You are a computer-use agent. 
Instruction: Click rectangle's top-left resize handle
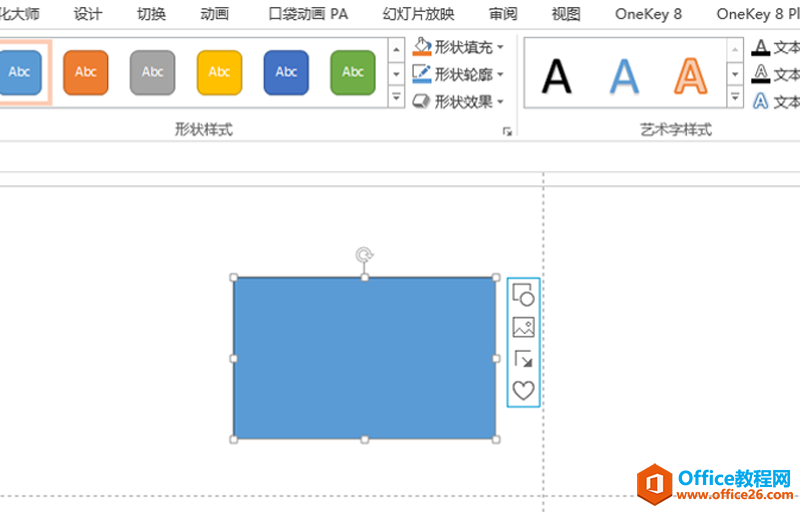coord(234,277)
